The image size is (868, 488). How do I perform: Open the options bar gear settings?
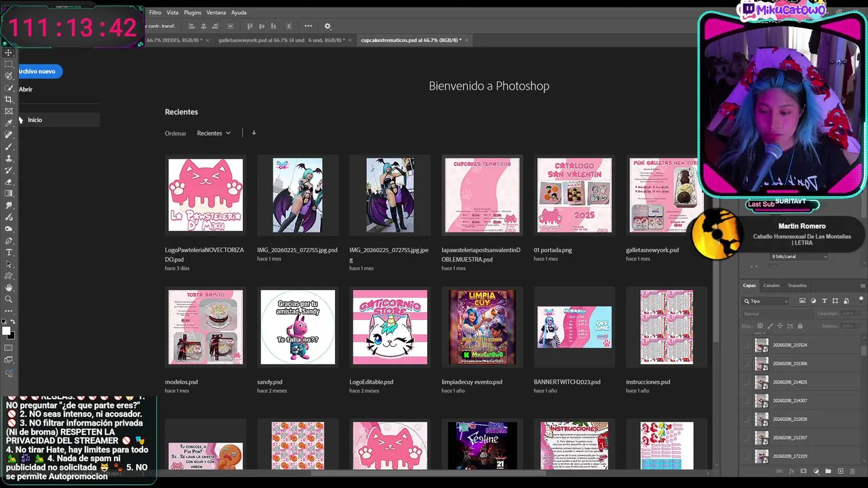tap(328, 26)
